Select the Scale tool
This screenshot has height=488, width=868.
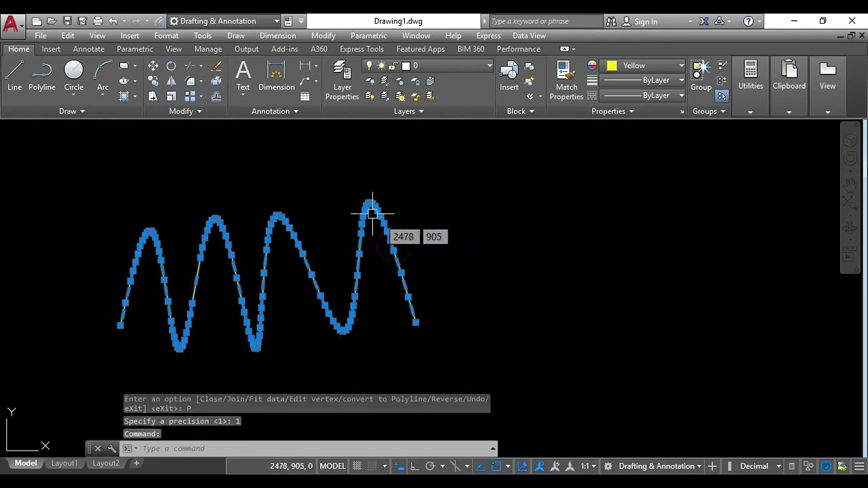click(x=171, y=96)
